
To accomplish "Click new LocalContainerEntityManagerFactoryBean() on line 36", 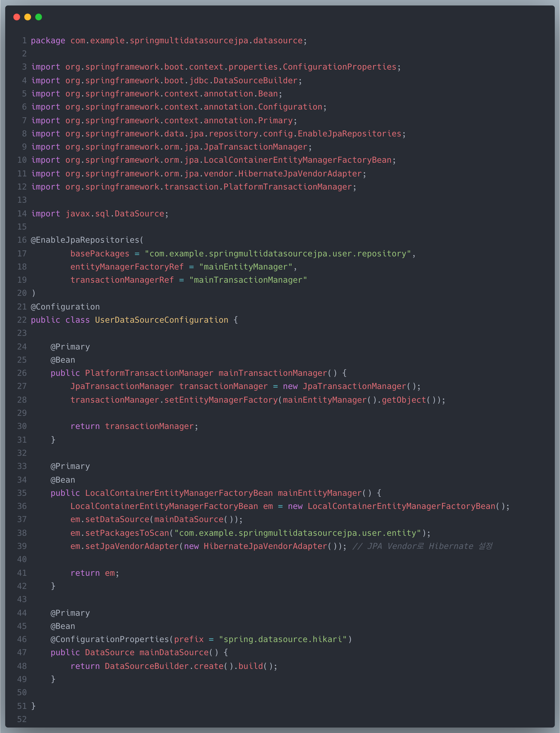I will (x=396, y=506).
